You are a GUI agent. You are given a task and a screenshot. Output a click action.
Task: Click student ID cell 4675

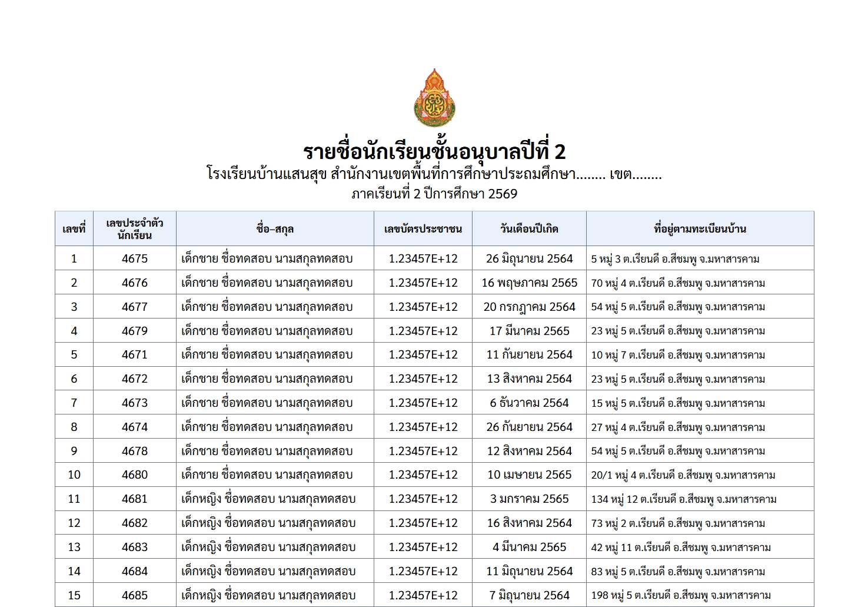pyautogui.click(x=135, y=258)
